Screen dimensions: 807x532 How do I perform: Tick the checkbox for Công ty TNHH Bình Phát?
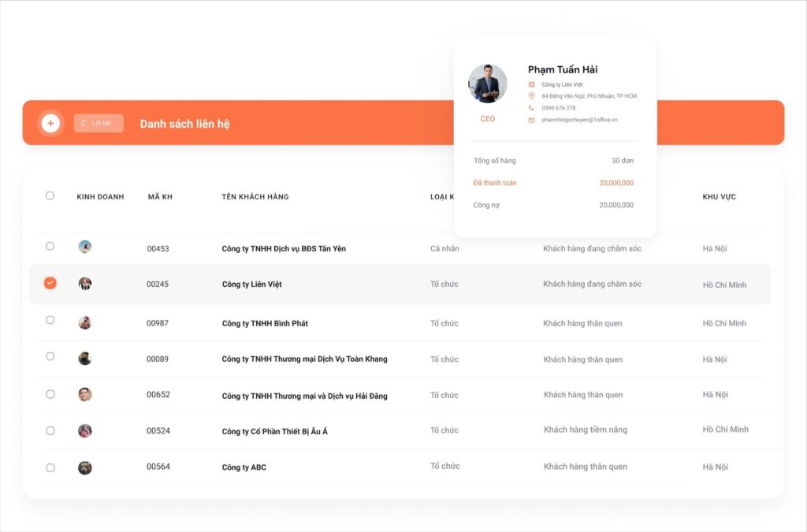coord(50,320)
